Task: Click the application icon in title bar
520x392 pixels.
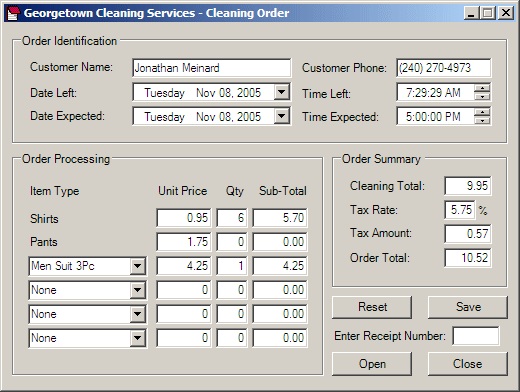Action: [x=13, y=13]
